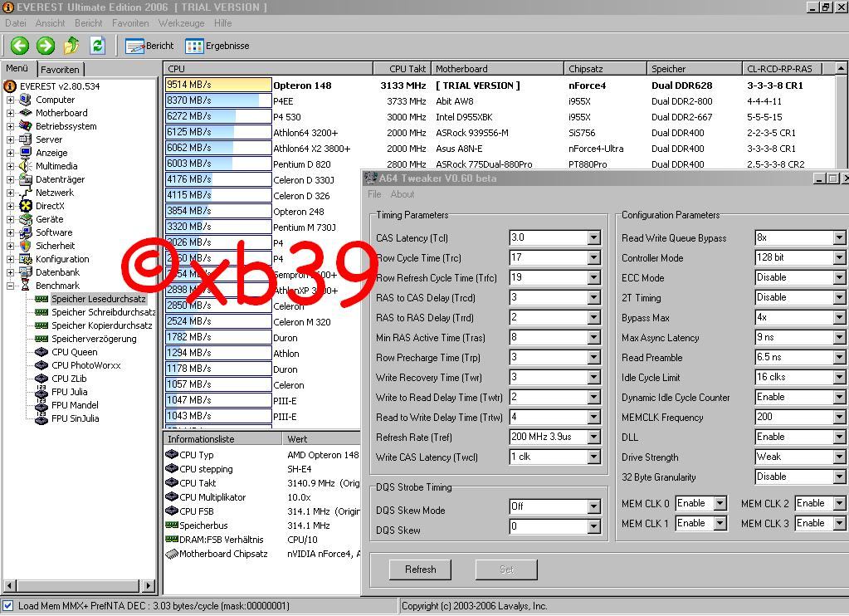Select the Speicher Lesedurchsatz tree item

tap(99, 299)
